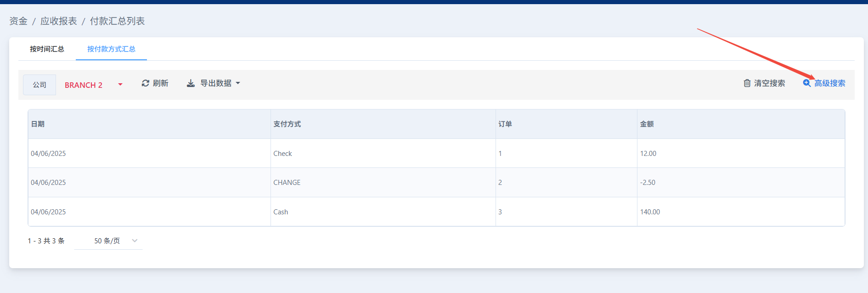Open the 50 per page selector
This screenshot has height=293, width=868.
(x=108, y=241)
